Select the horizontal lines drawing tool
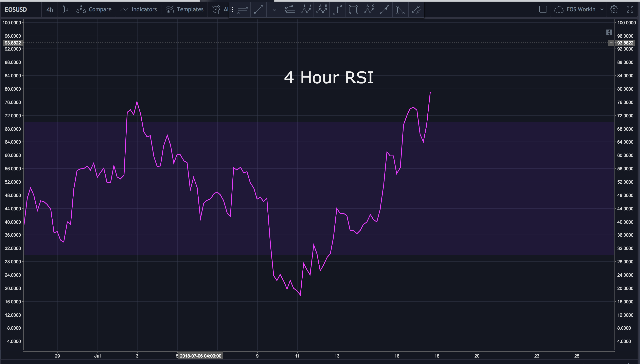 [x=243, y=10]
